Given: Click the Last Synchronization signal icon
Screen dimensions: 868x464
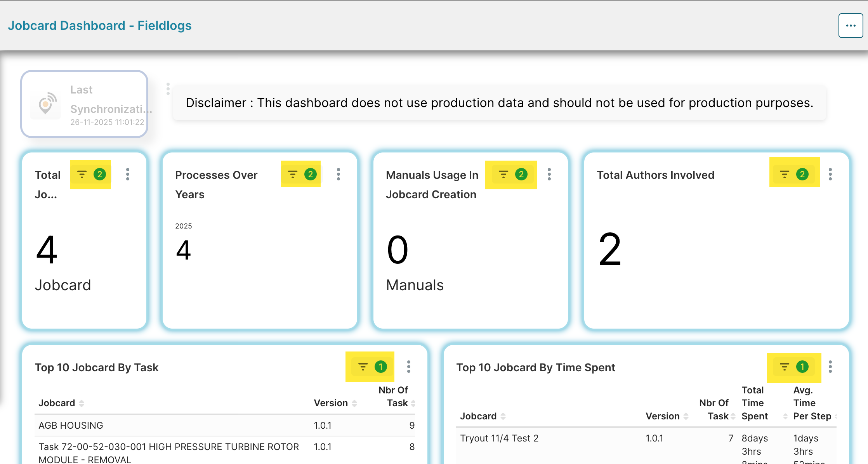Looking at the screenshot, I should tap(46, 104).
